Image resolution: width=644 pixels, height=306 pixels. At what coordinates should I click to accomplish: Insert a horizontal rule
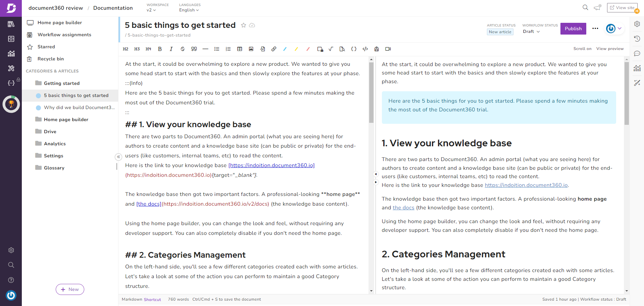205,49
